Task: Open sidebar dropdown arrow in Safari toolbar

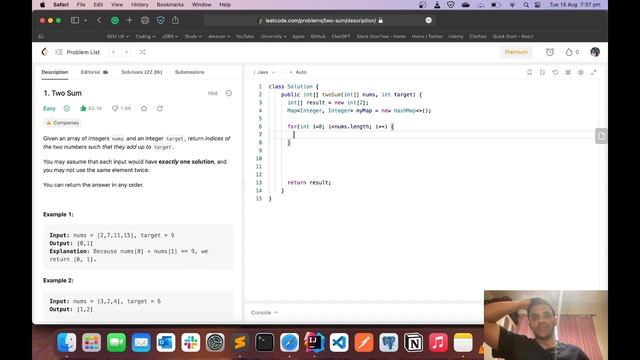Action: point(85,20)
